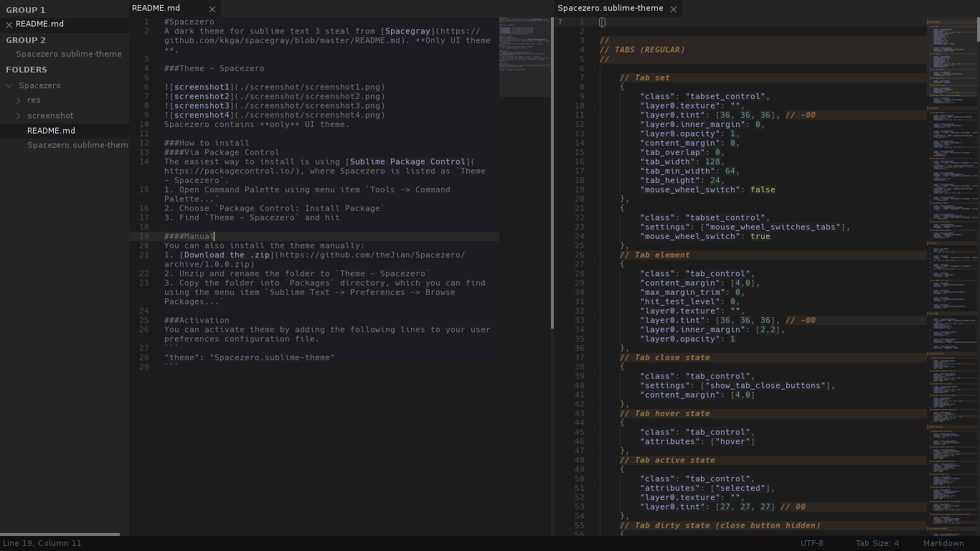Click line number 19 in README gutter
Screen dimensions: 980x551
pos(144,236)
